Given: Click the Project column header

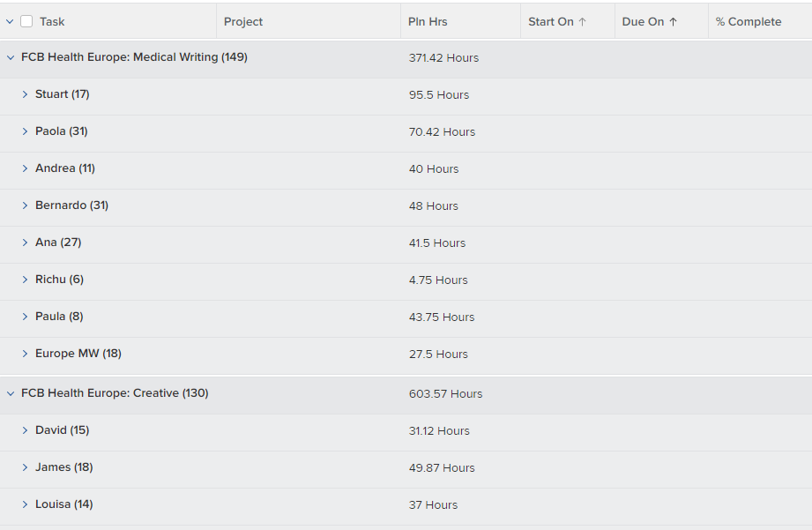Looking at the screenshot, I should pos(243,22).
